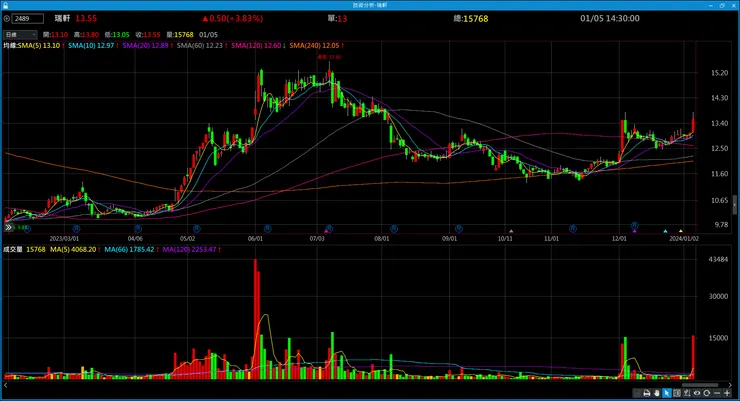Click the pink triangle marker near 07/03
This screenshot has height=401, width=740.
pos(326,231)
